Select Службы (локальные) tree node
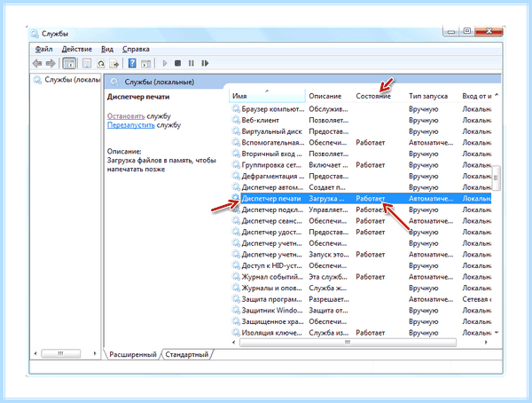Screen dimensions: 532x403 (66, 80)
